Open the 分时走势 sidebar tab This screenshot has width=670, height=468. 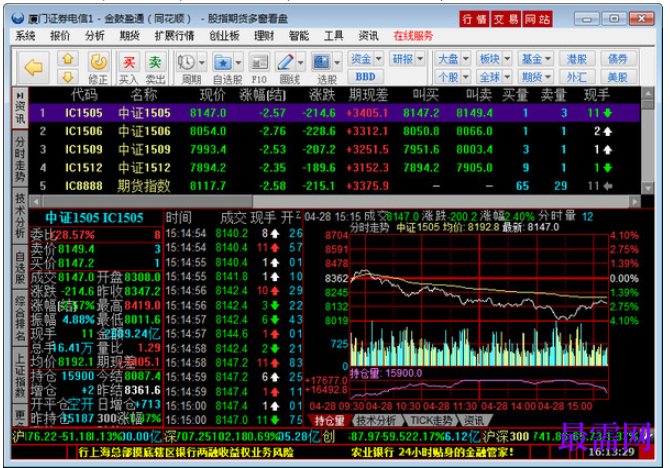point(20,159)
